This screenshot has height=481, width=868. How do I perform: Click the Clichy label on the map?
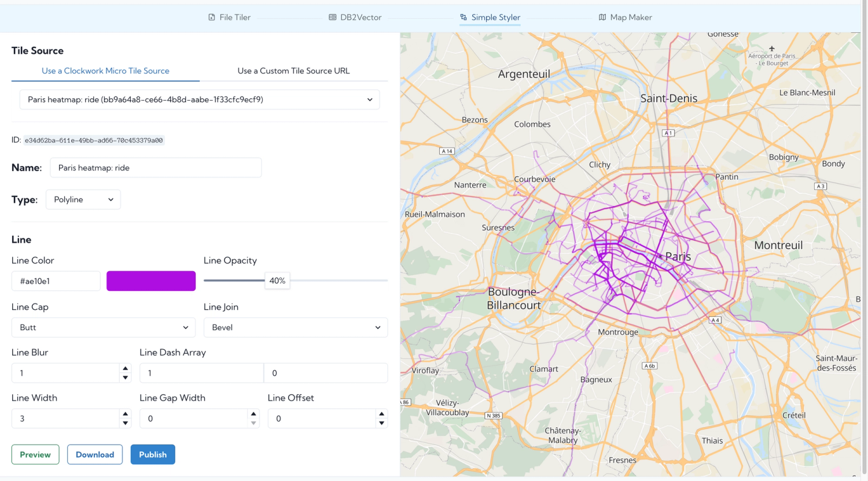599,165
